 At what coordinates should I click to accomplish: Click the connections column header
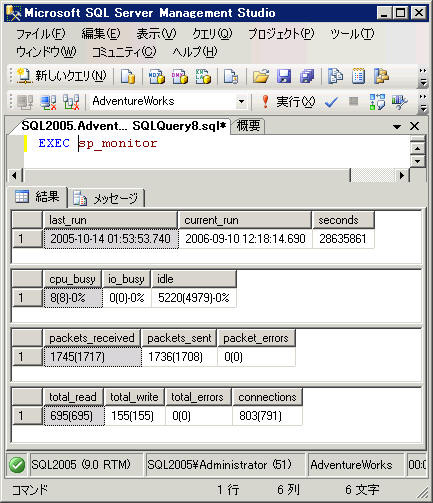pos(267,397)
